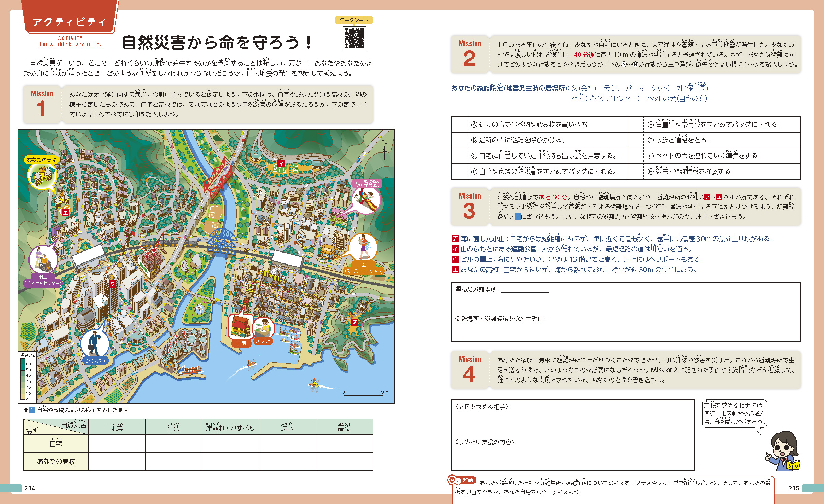Click the red ア marker on map
Screen dimensions: 824x504
[355, 322]
